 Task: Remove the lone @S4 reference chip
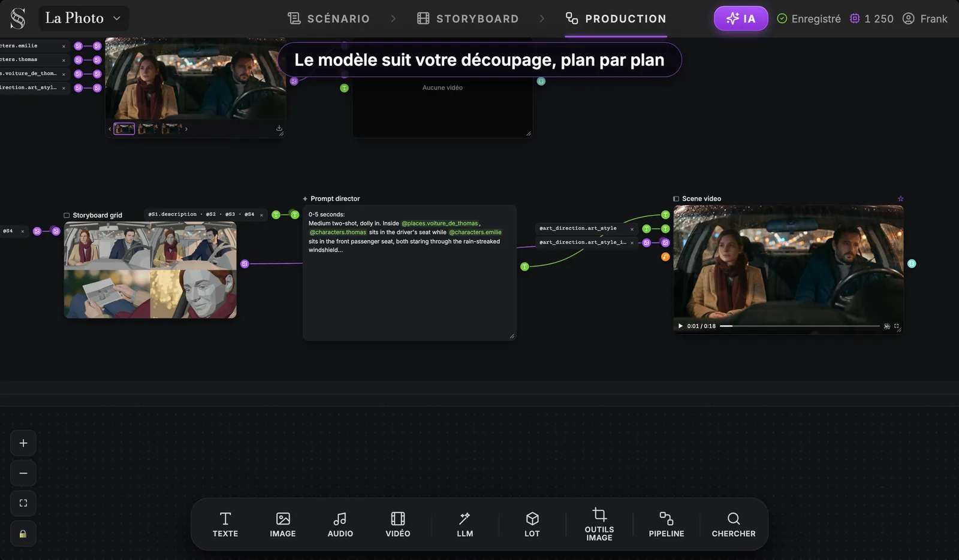coord(23,231)
